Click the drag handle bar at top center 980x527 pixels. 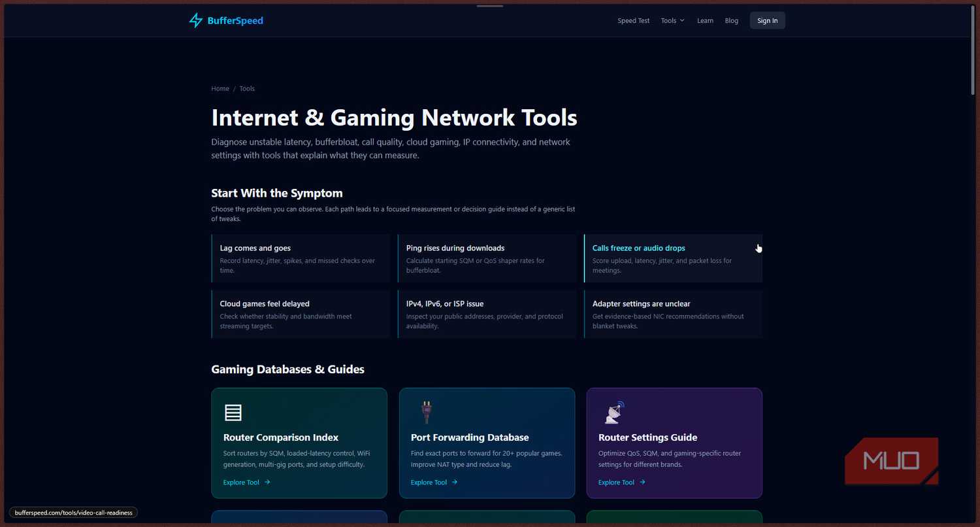[x=490, y=6]
